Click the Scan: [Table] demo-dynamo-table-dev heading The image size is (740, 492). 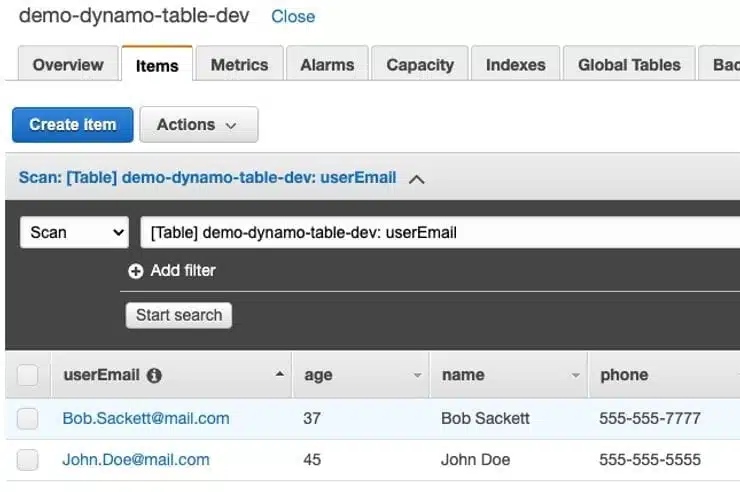click(208, 178)
